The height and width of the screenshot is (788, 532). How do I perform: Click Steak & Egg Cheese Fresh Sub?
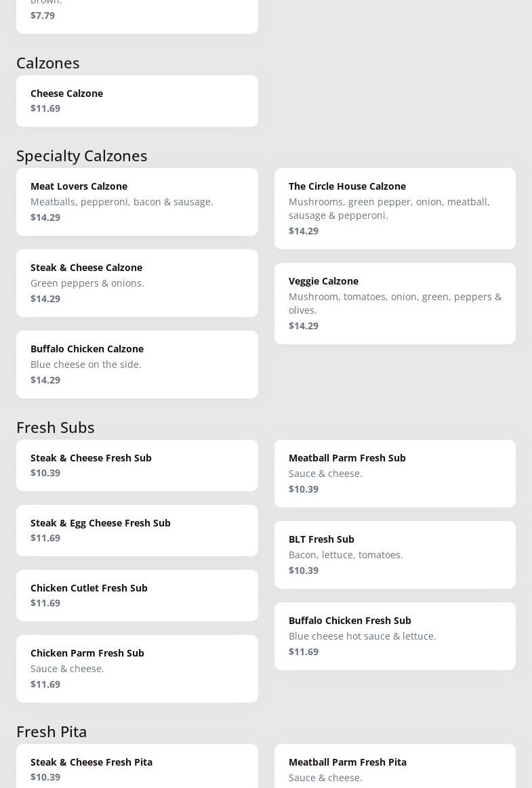coord(137,531)
